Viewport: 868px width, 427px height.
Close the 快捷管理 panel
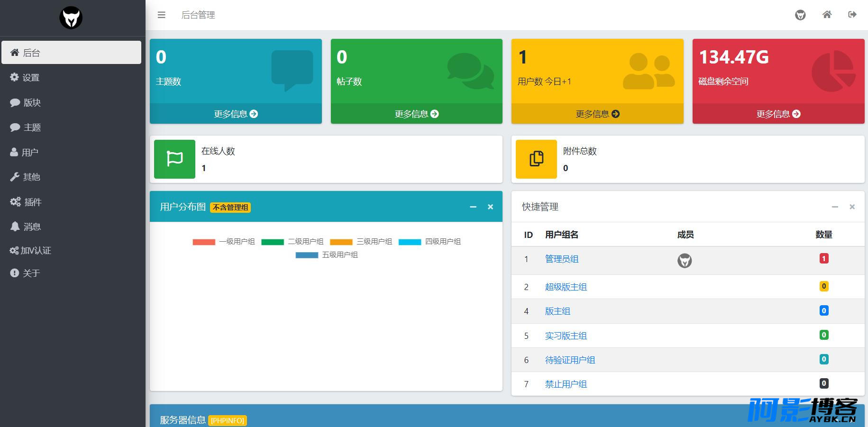[852, 207]
